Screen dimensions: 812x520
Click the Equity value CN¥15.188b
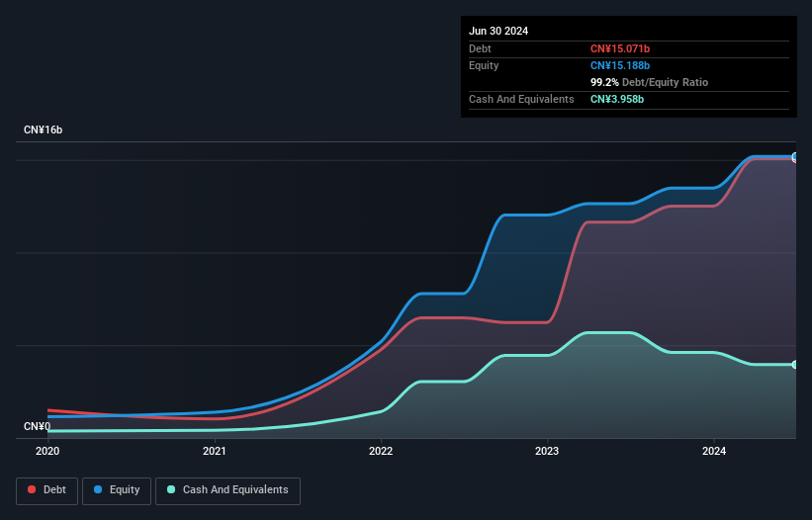(620, 65)
